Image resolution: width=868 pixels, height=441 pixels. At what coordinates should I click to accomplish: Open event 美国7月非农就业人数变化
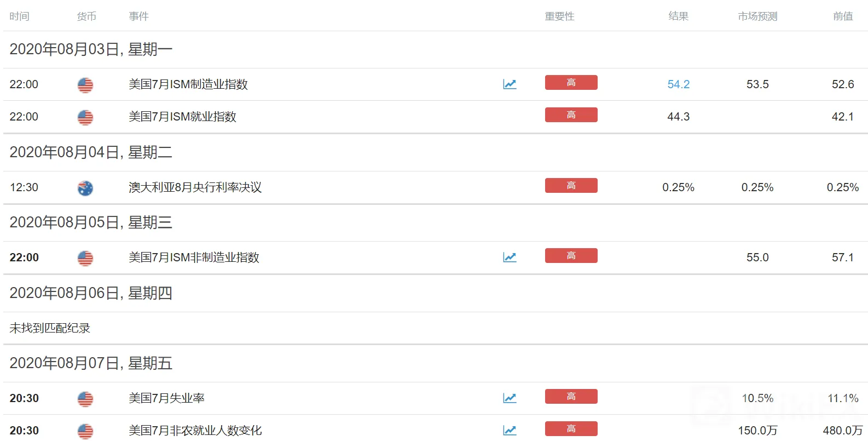tap(195, 431)
